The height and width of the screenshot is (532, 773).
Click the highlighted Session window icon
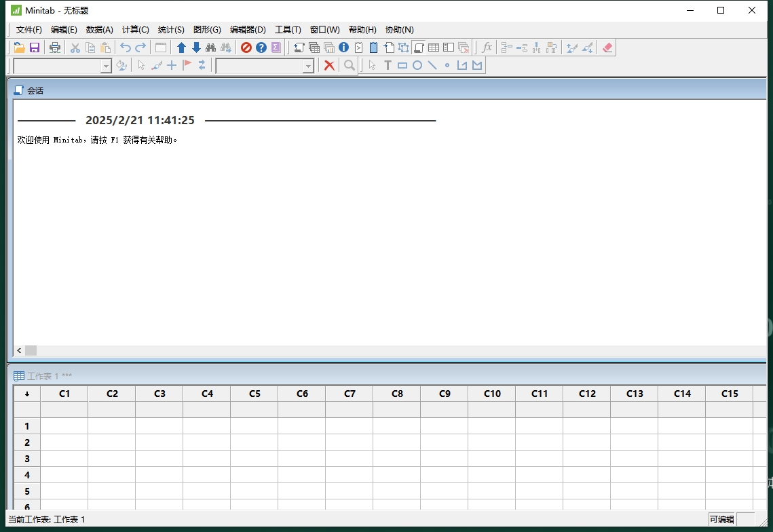(419, 47)
